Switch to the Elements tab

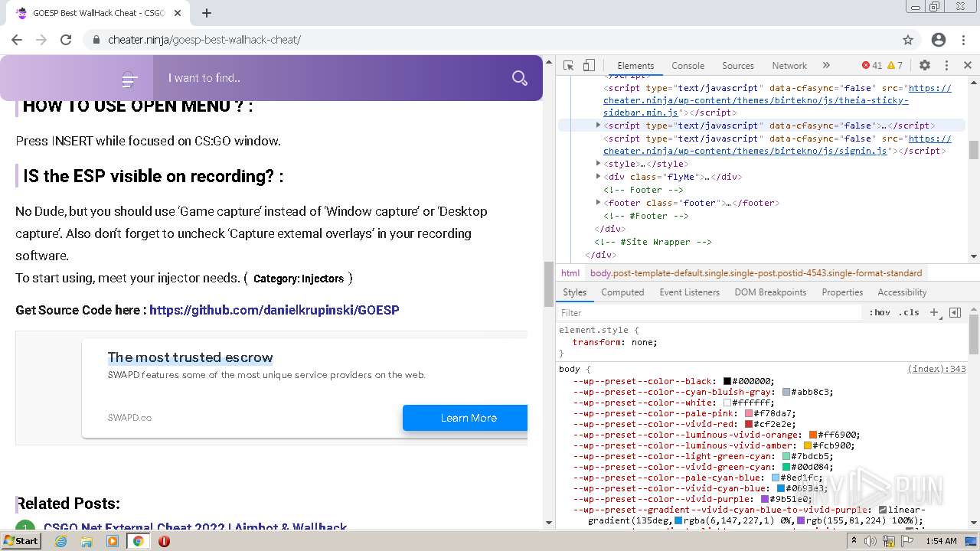pyautogui.click(x=635, y=66)
